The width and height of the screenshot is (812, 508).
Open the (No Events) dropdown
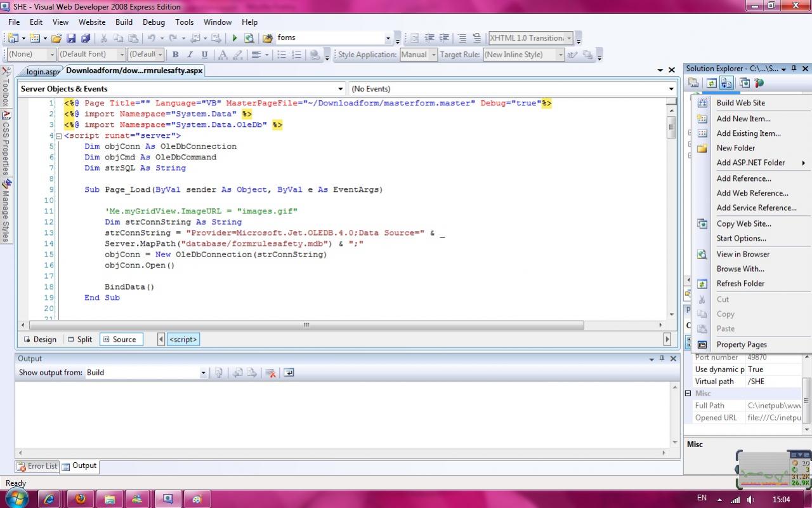click(671, 89)
